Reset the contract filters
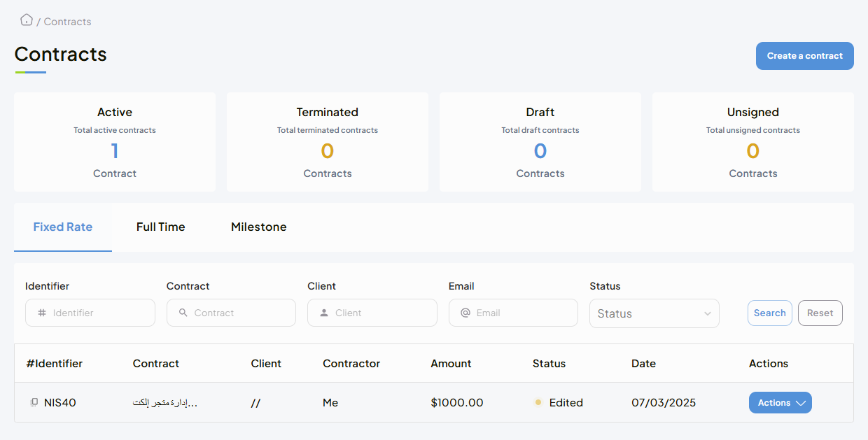 coord(820,313)
